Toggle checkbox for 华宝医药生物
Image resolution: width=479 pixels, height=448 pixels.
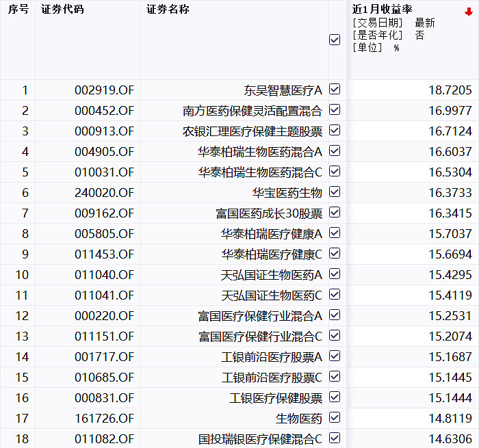335,192
